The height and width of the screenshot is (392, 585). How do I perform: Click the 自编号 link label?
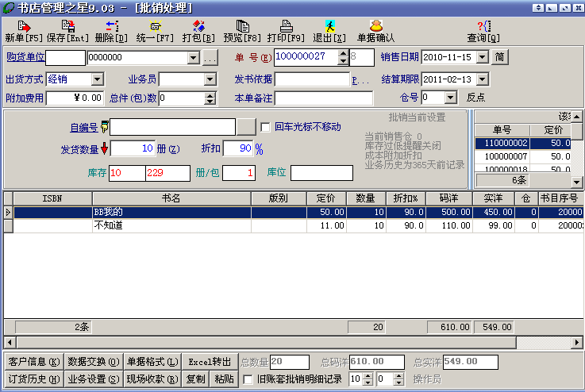click(x=83, y=128)
